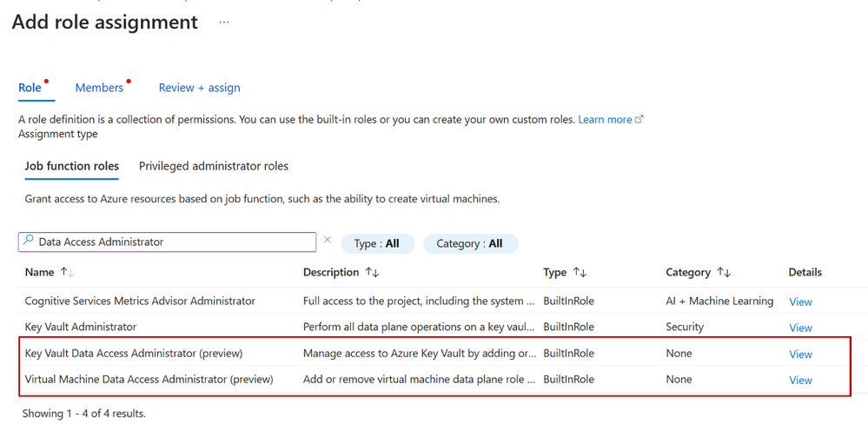This screenshot has width=868, height=431.
Task: Sort by Category column arrows
Action: 724,273
